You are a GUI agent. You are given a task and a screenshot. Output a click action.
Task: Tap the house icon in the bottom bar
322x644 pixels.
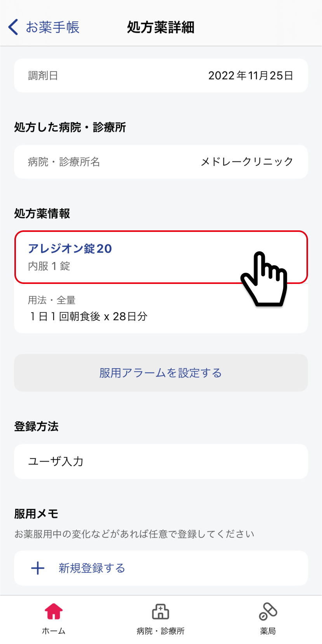pyautogui.click(x=54, y=611)
